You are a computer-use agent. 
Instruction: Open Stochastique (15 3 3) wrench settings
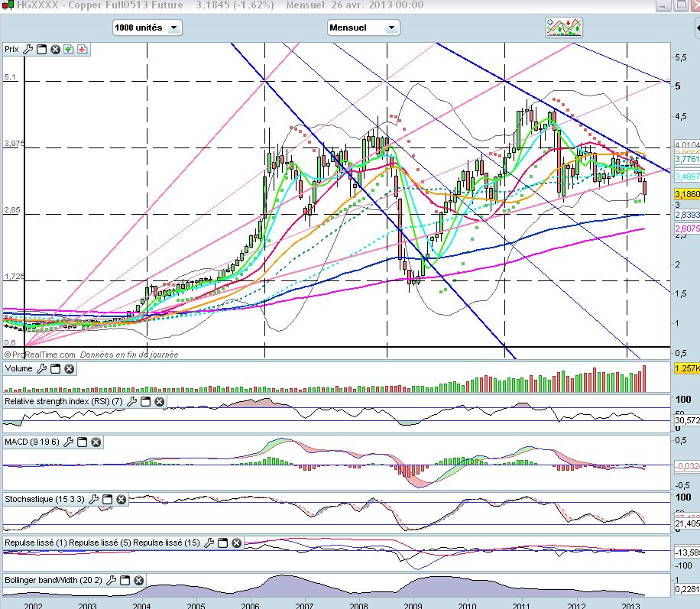[x=93, y=499]
